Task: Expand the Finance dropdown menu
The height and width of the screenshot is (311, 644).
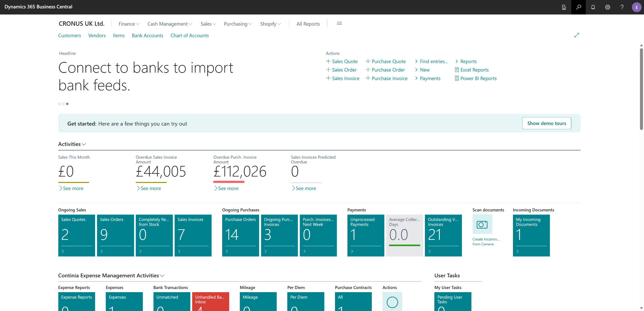Action: [x=129, y=24]
